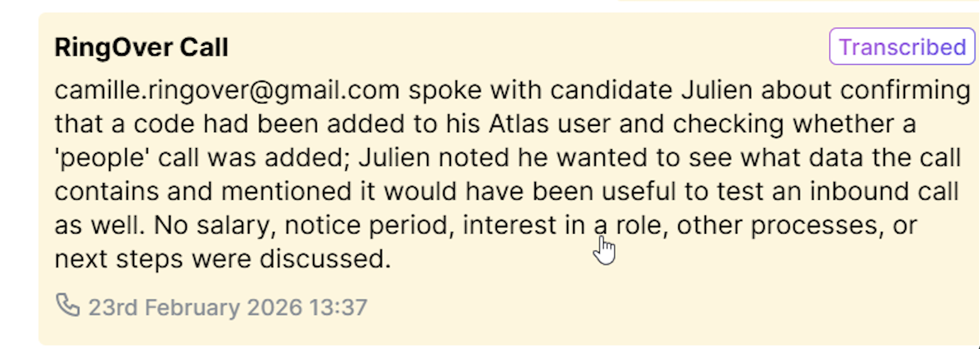Click empty card space right of timestamp

point(630,307)
